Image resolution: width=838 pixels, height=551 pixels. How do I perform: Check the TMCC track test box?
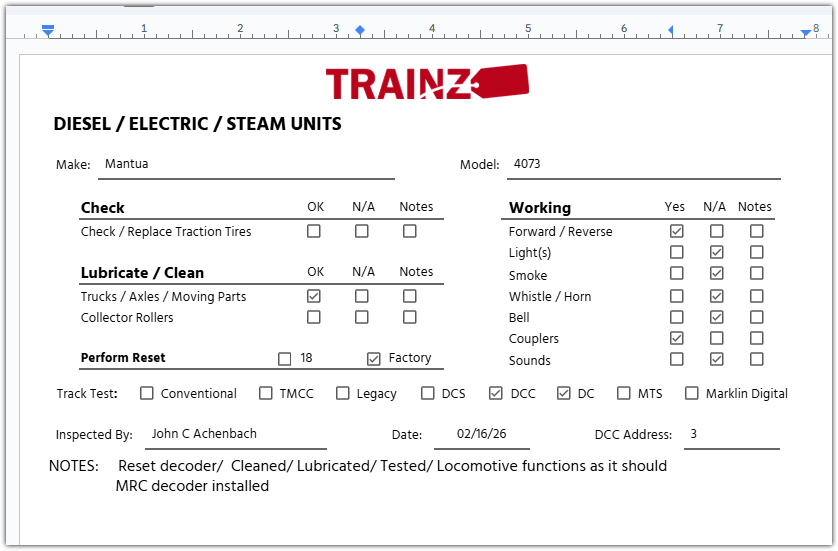[x=266, y=393]
